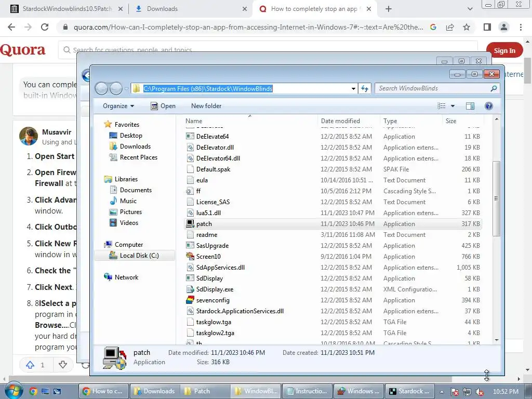Open Pictures library
The image size is (532, 399).
130,212
